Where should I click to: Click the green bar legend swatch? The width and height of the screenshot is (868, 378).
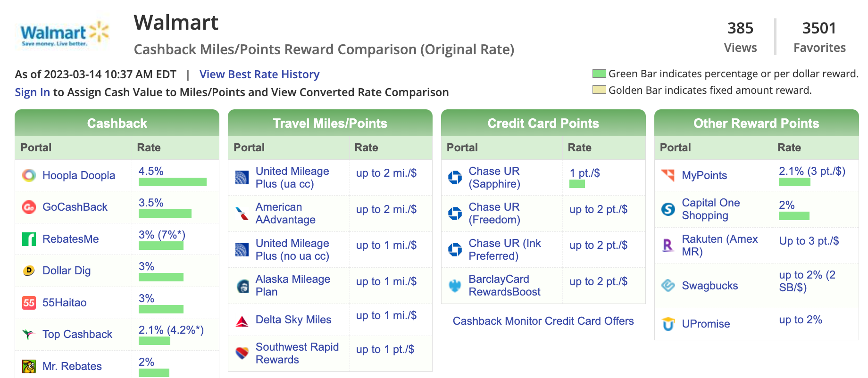coord(599,74)
